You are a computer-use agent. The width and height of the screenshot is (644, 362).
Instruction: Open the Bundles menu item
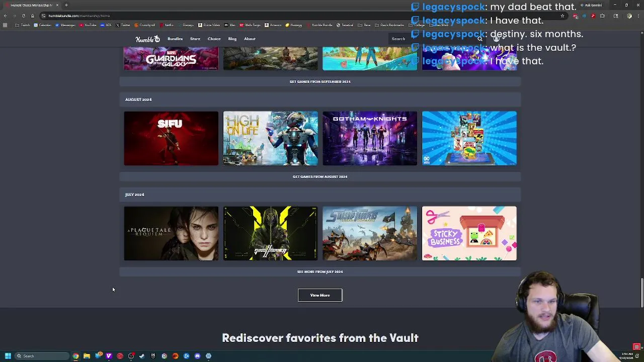coord(175,39)
